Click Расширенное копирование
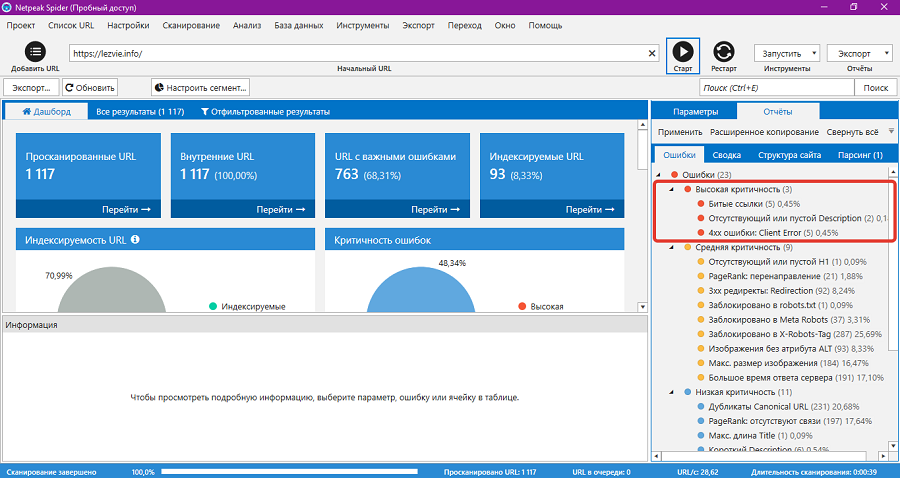 764,132
